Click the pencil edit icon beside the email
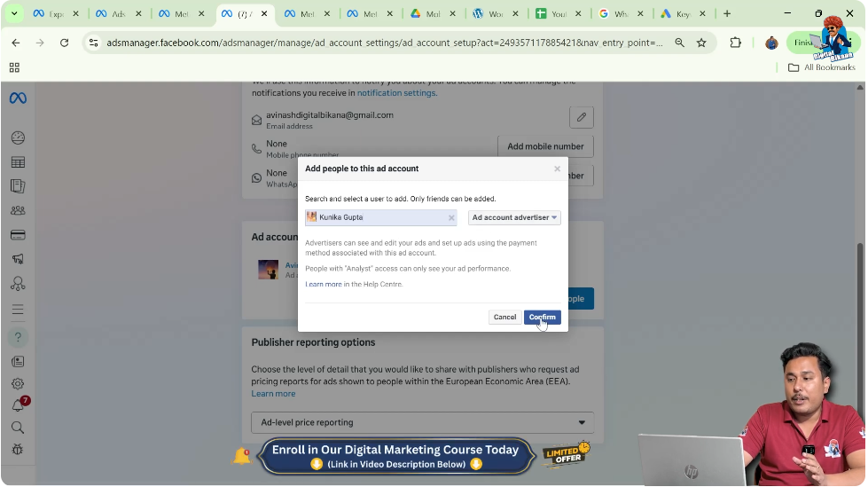This screenshot has width=868, height=487. (582, 117)
